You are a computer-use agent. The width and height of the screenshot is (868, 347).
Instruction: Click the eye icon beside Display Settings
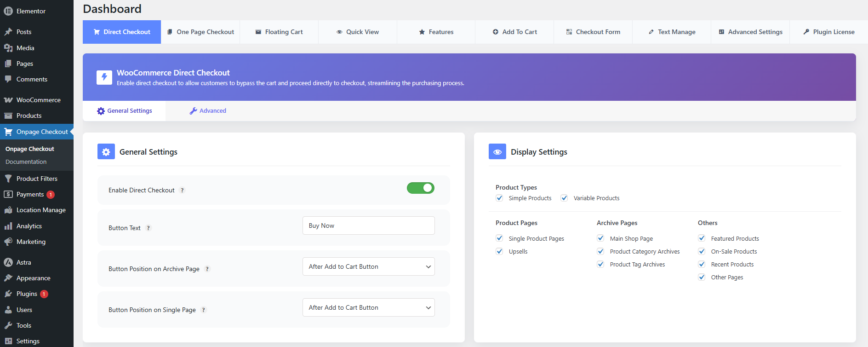497,151
